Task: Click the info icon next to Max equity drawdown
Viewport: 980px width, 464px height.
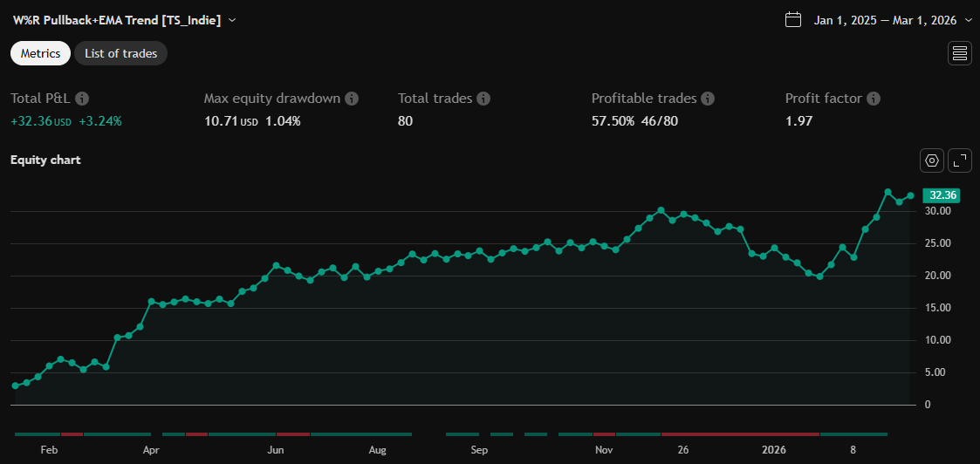Action: (x=352, y=99)
